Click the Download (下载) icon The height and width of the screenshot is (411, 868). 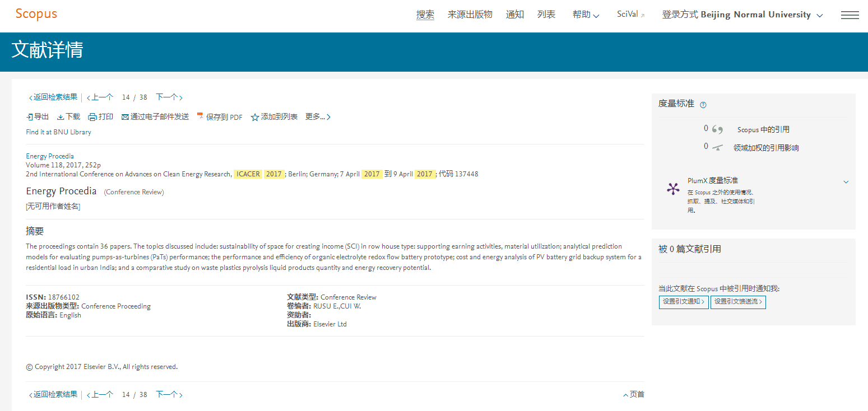[61, 117]
